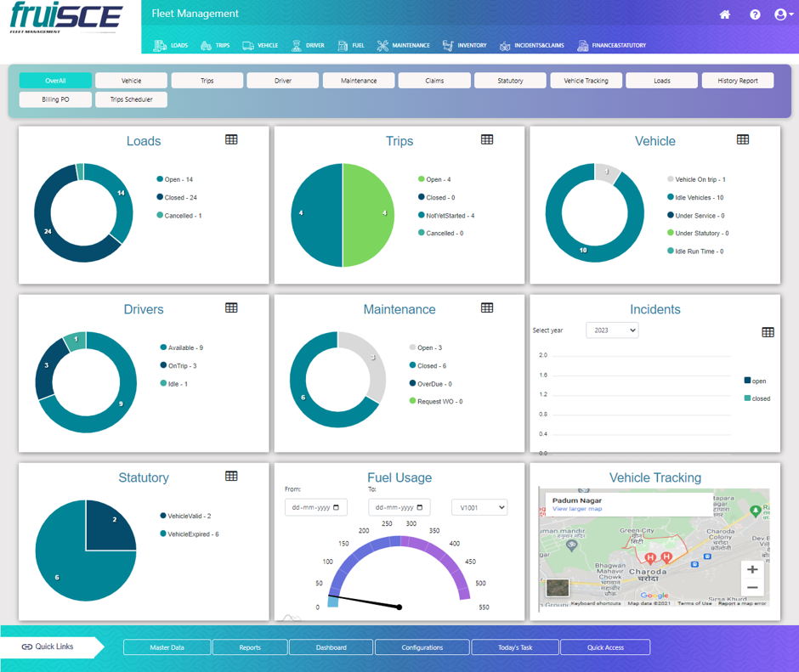Show table view for Statutory chart

[x=231, y=476]
